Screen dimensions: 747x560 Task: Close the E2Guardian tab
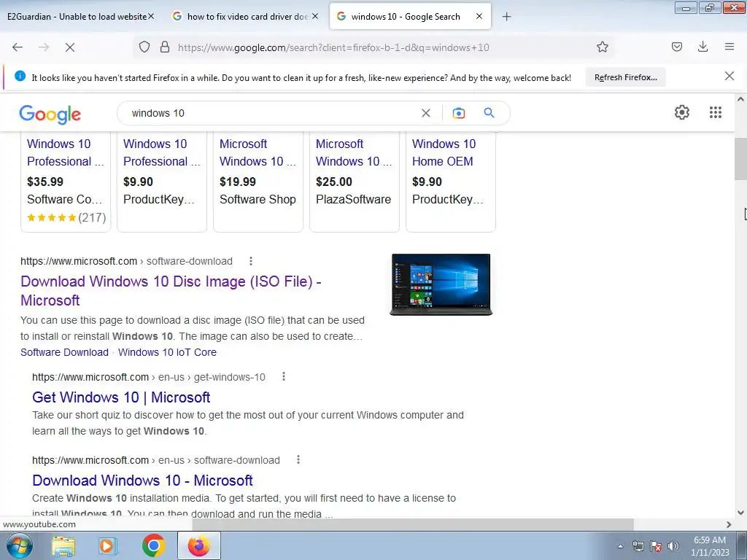(x=151, y=16)
